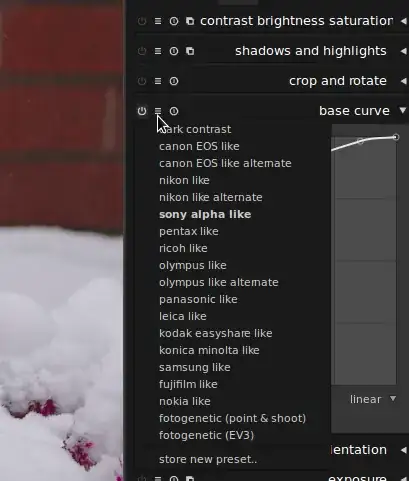Pick canon EOS like alternate preset
409x481 pixels.
point(225,163)
